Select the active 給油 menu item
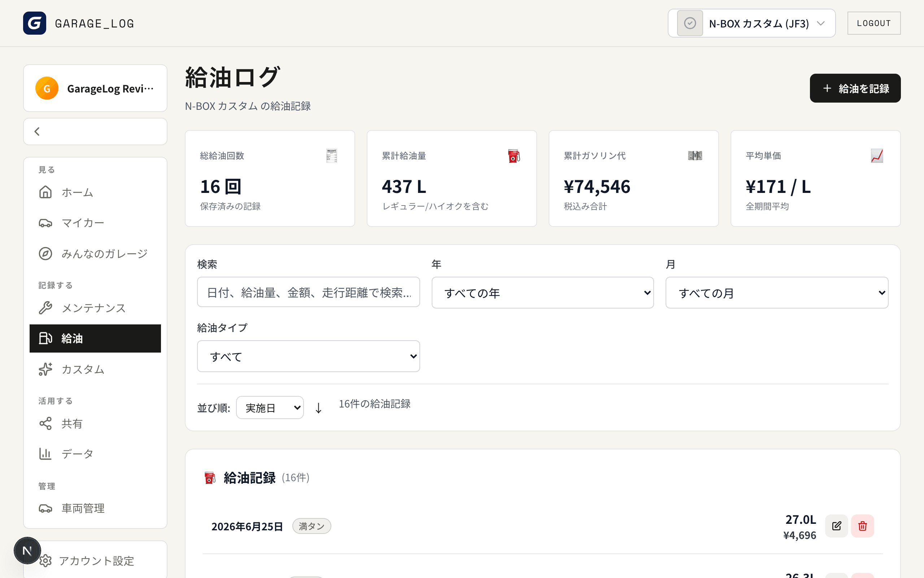Viewport: 924px width, 578px height. click(95, 338)
